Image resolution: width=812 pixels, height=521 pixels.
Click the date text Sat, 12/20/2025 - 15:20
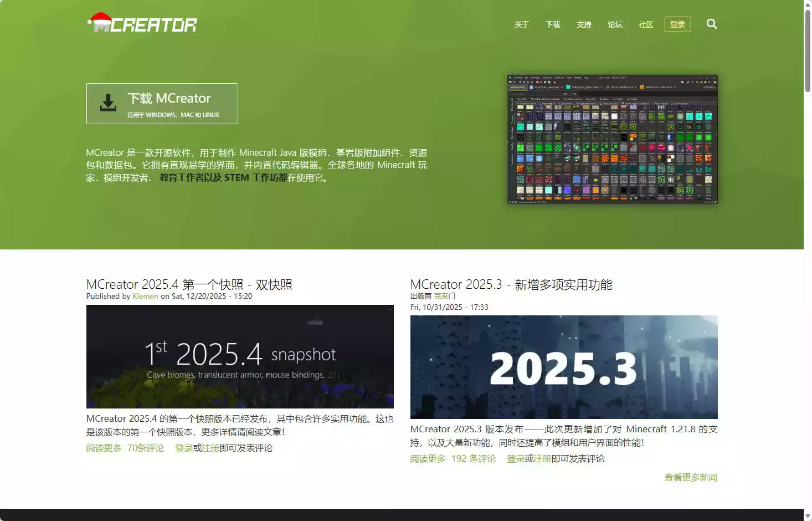[x=212, y=297]
